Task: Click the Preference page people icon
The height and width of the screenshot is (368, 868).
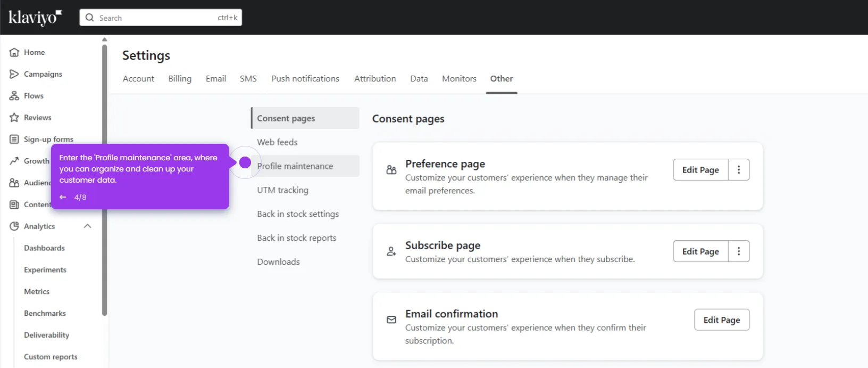Action: (391, 170)
